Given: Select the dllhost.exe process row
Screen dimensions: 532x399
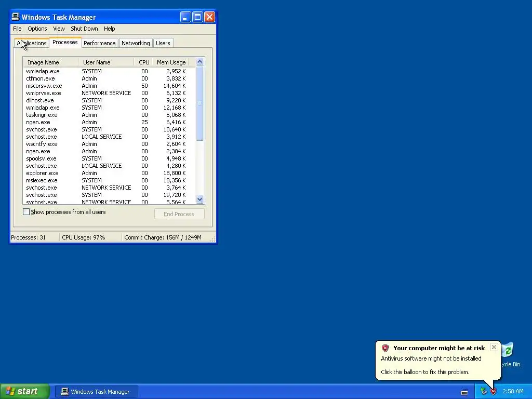Looking at the screenshot, I should pyautogui.click(x=109, y=100).
